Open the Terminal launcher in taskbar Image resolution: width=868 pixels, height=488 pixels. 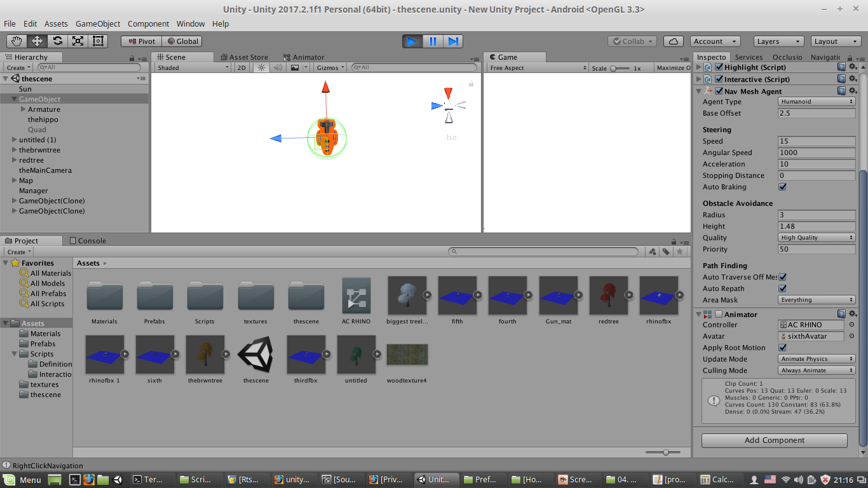click(x=74, y=480)
